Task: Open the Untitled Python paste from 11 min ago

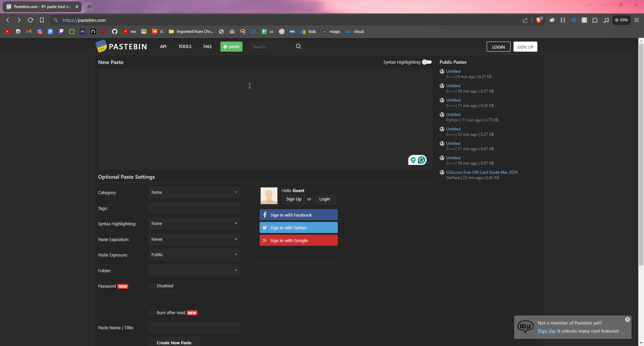Action: (453, 115)
